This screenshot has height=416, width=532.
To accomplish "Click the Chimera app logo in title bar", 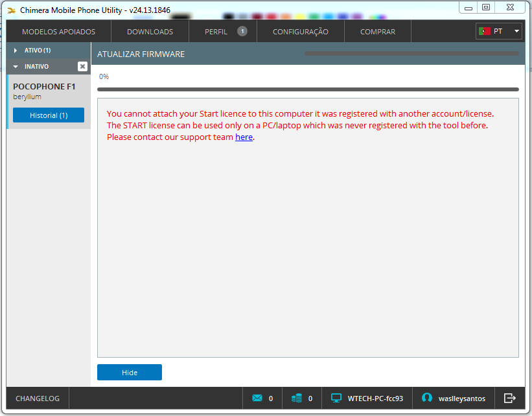I will 12,10.
